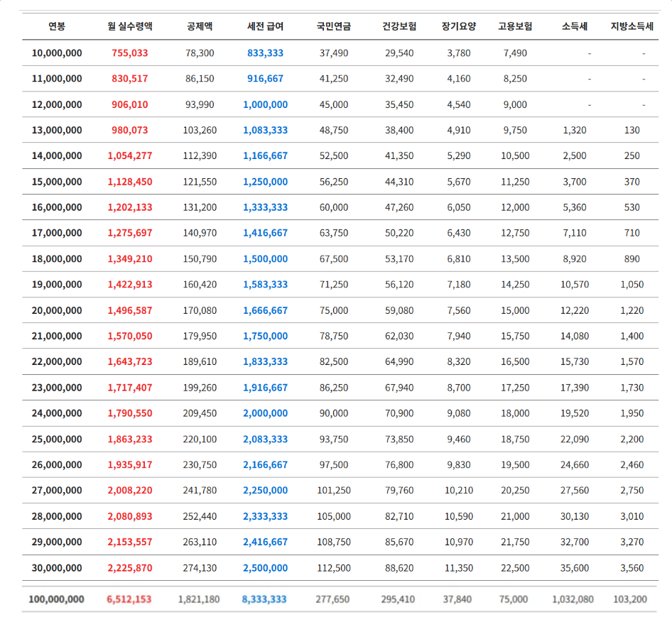Select the 22,000,000 salary cell
Viewport: 672px width, 622px height.
[57, 362]
